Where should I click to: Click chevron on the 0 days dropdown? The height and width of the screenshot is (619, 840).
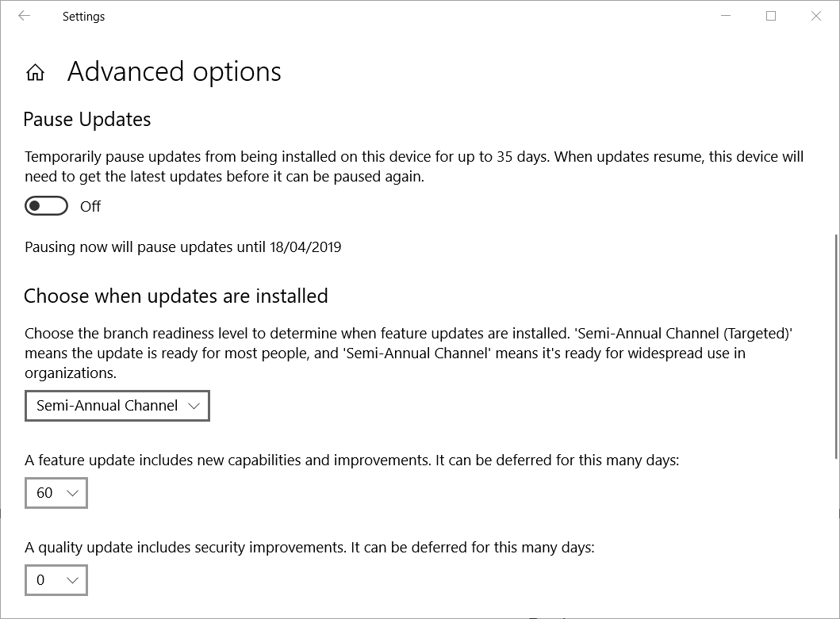coord(72,580)
